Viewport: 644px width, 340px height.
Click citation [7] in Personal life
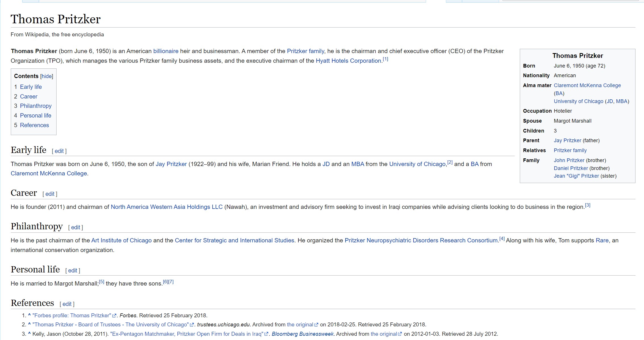[171, 282]
